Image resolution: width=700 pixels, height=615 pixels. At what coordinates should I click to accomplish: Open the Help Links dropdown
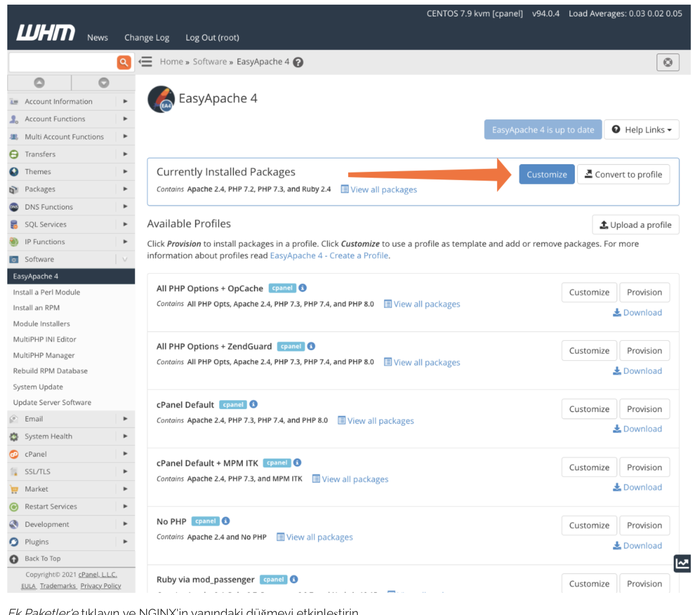(641, 130)
